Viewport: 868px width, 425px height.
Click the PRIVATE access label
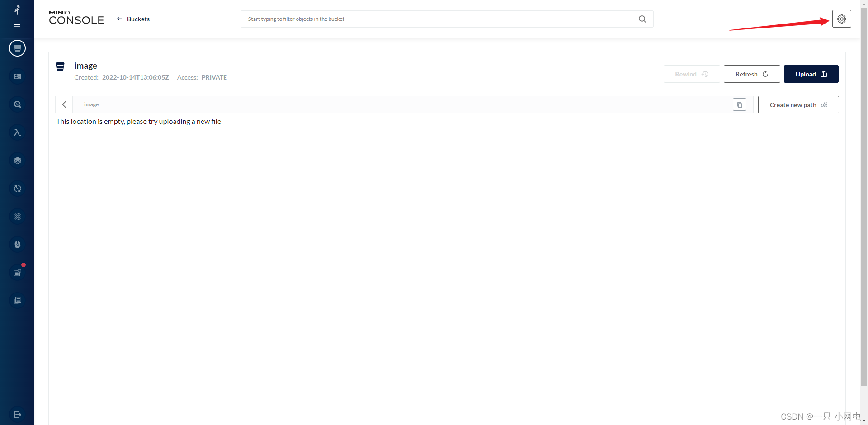[x=214, y=77]
